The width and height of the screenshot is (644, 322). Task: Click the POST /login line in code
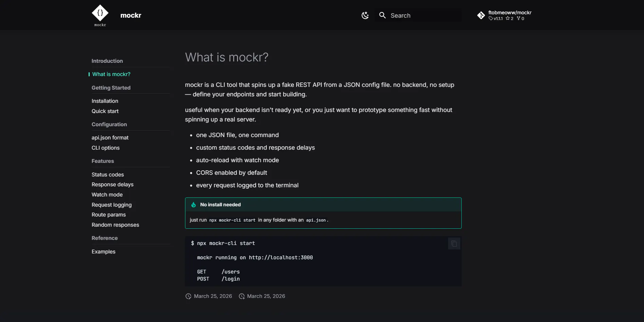218,279
